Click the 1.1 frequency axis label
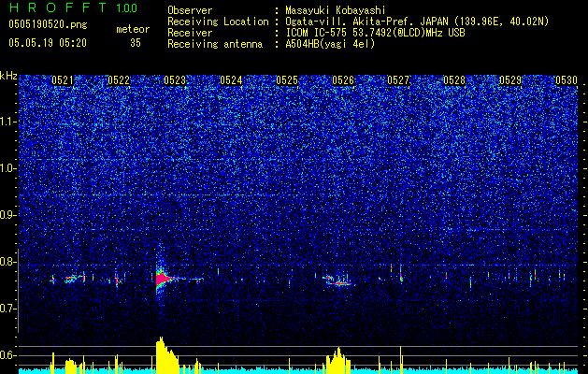 click(7, 122)
